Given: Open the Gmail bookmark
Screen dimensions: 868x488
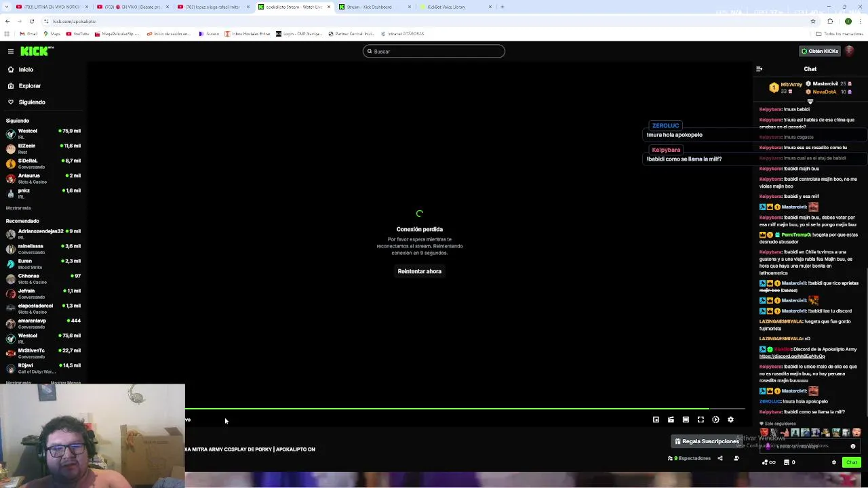Looking at the screenshot, I should click(x=28, y=34).
